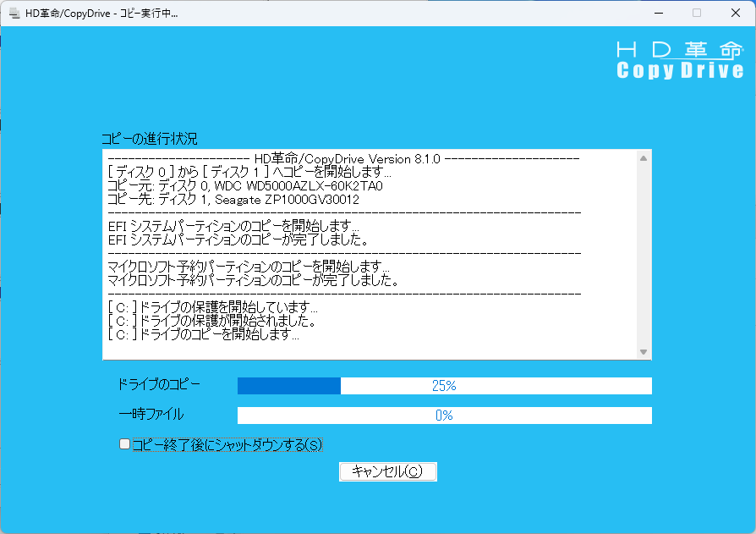Screen dimensions: 756x534
Task: Click the ドライブのコピー label
Action: pos(159,384)
